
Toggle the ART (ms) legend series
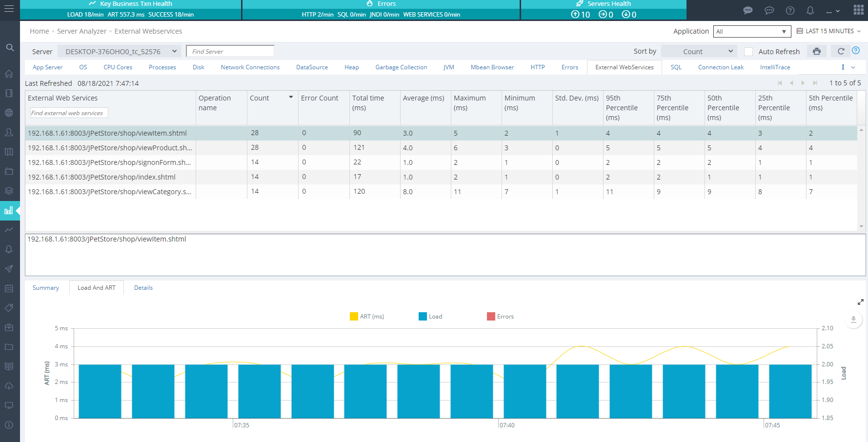[367, 317]
